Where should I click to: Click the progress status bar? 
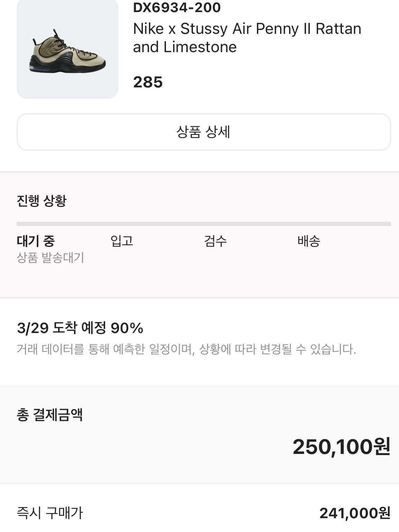point(204,224)
